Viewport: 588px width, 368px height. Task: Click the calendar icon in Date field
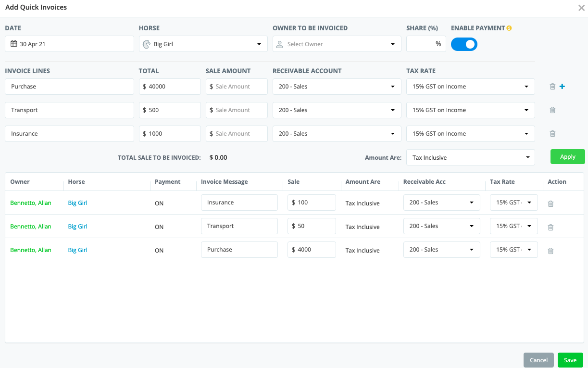pos(14,44)
